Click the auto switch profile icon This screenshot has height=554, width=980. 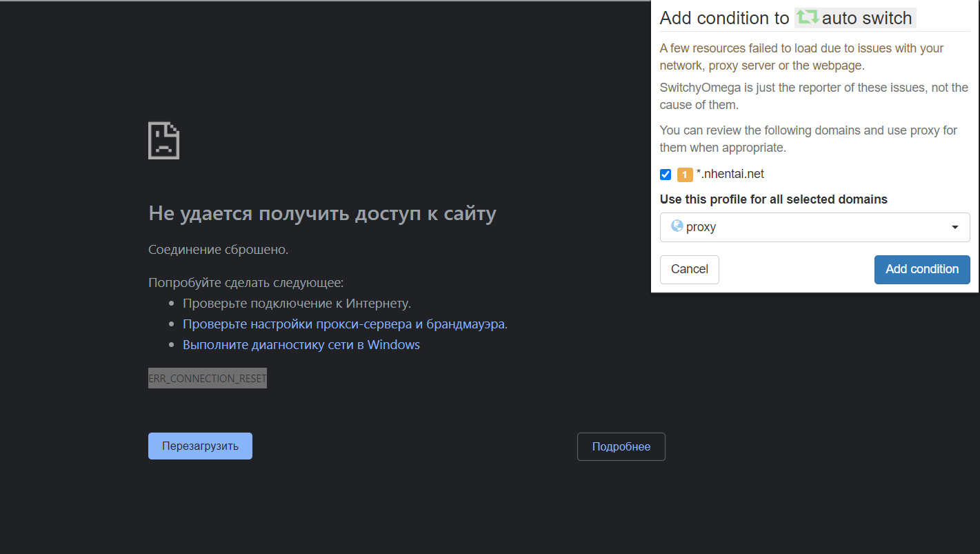808,17
